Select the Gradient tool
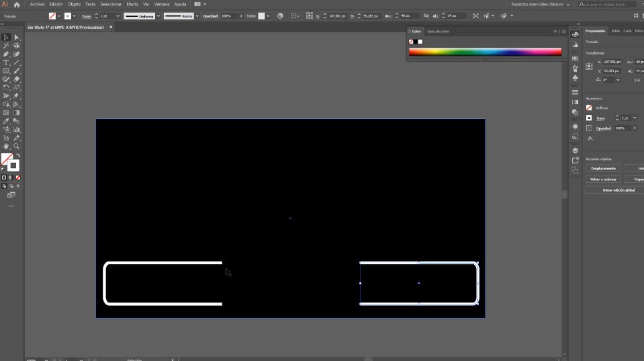This screenshot has width=644, height=361. pyautogui.click(x=16, y=113)
